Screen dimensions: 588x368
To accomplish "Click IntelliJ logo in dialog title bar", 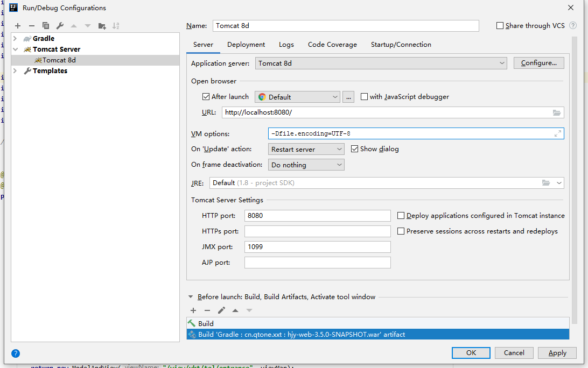I will (x=13, y=8).
